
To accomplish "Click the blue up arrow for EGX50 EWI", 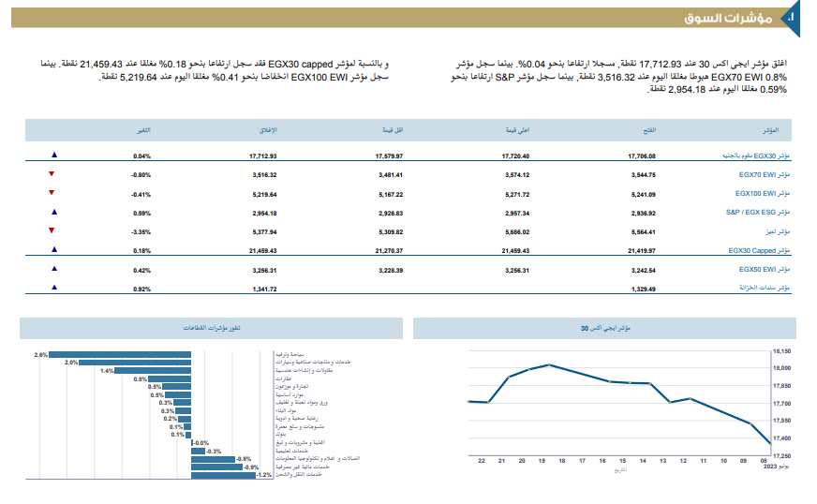I will [54, 269].
